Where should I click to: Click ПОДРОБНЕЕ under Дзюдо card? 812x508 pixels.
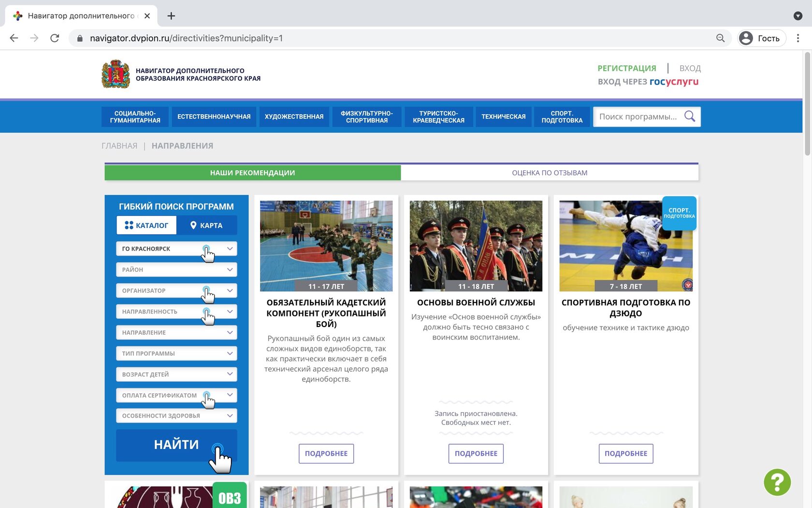pos(626,453)
